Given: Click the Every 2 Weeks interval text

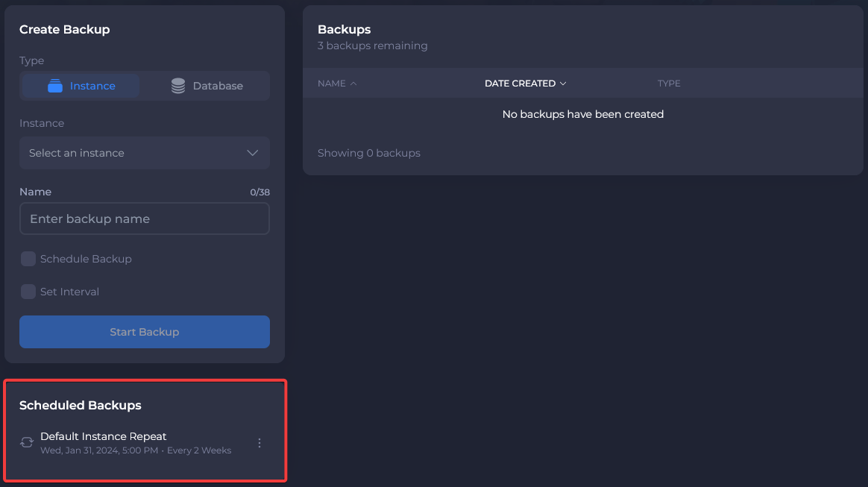Looking at the screenshot, I should pyautogui.click(x=199, y=450).
